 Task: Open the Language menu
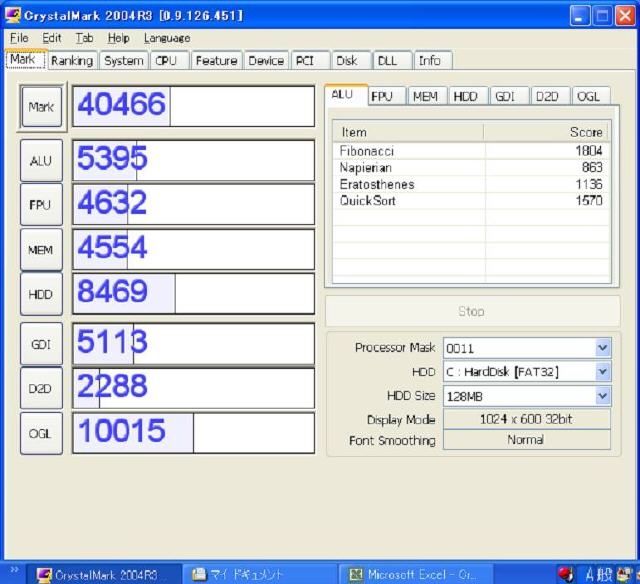pyautogui.click(x=166, y=38)
